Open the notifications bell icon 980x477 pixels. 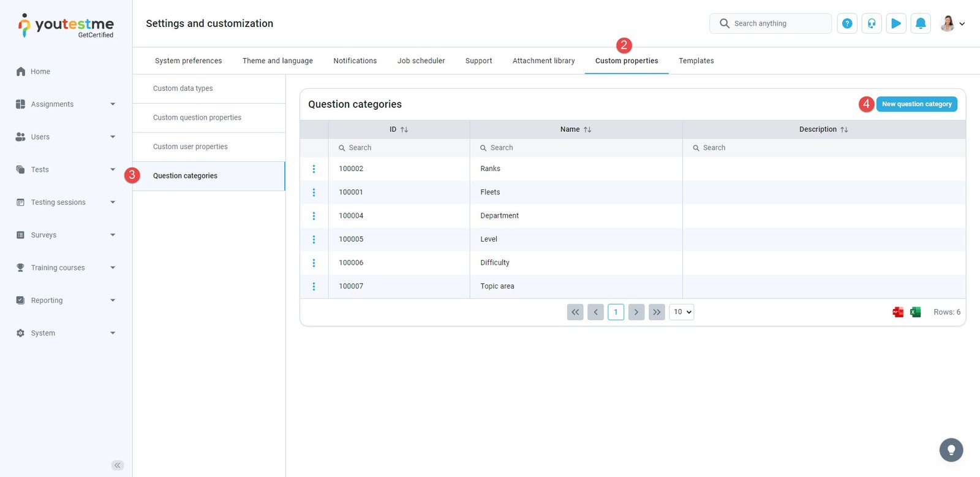tap(921, 23)
